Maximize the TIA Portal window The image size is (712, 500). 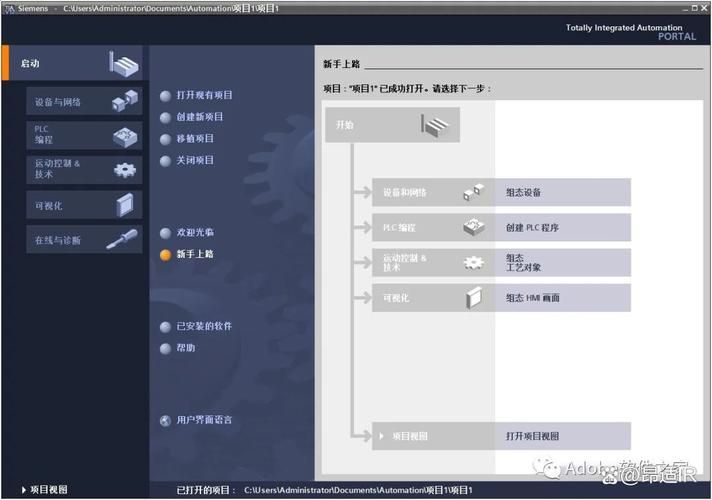pos(695,8)
